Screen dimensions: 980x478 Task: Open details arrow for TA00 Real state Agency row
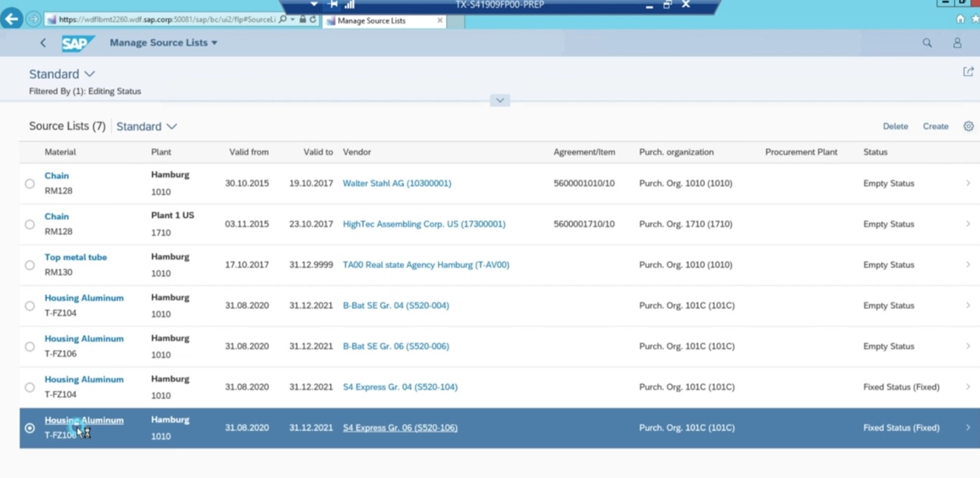pos(968,265)
